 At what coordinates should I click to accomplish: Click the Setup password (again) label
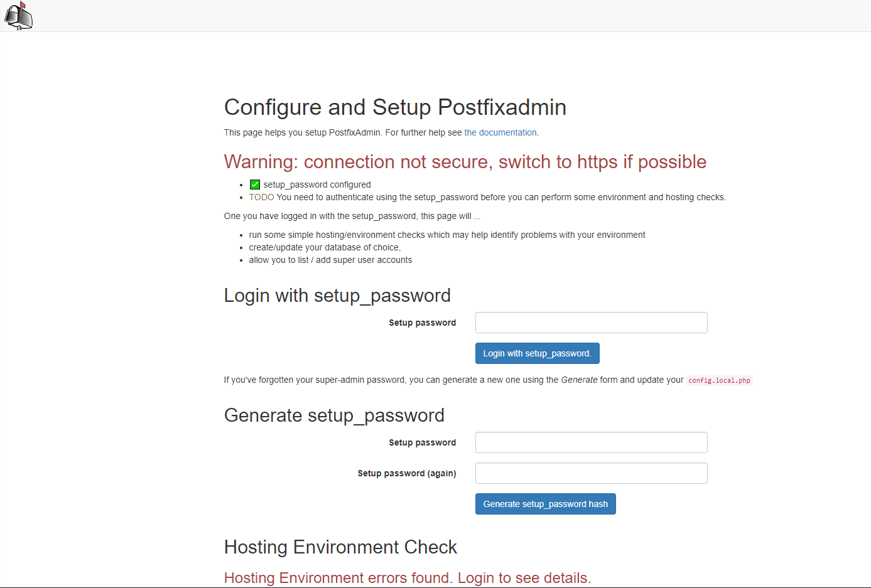[407, 473]
